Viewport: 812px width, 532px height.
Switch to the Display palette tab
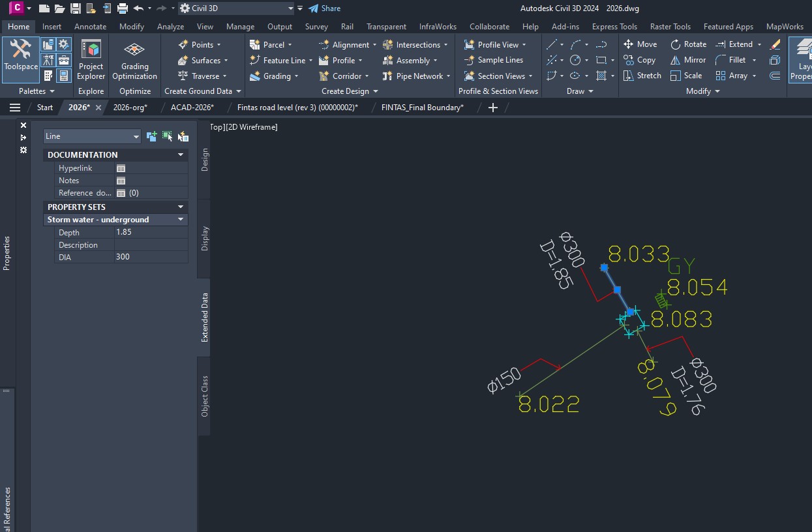[x=205, y=238]
